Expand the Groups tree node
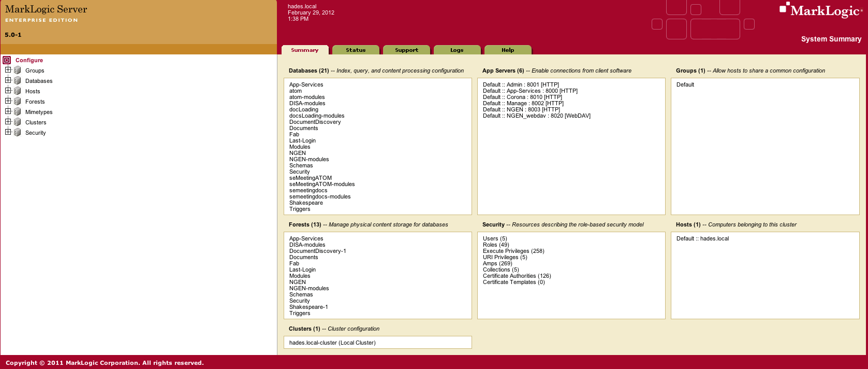This screenshot has height=369, width=868. pos(8,69)
